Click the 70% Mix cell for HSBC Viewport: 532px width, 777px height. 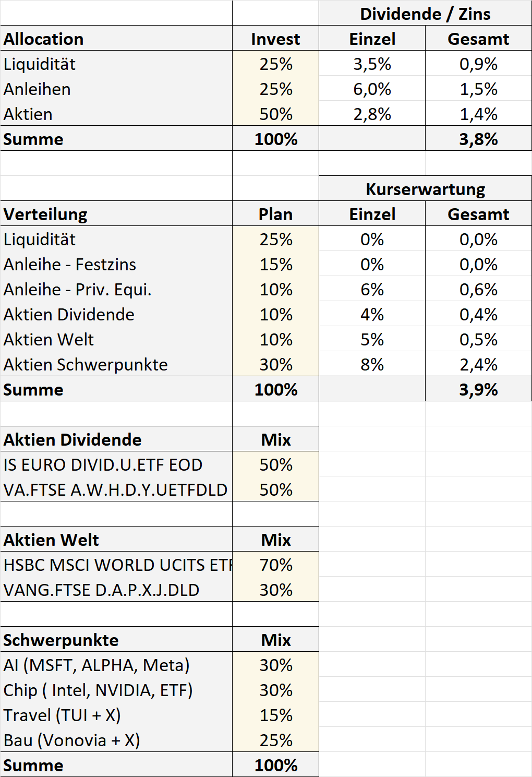(275, 565)
